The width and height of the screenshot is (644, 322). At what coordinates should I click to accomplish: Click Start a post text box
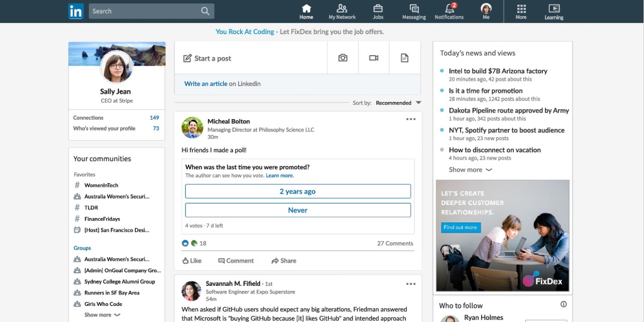pyautogui.click(x=251, y=58)
